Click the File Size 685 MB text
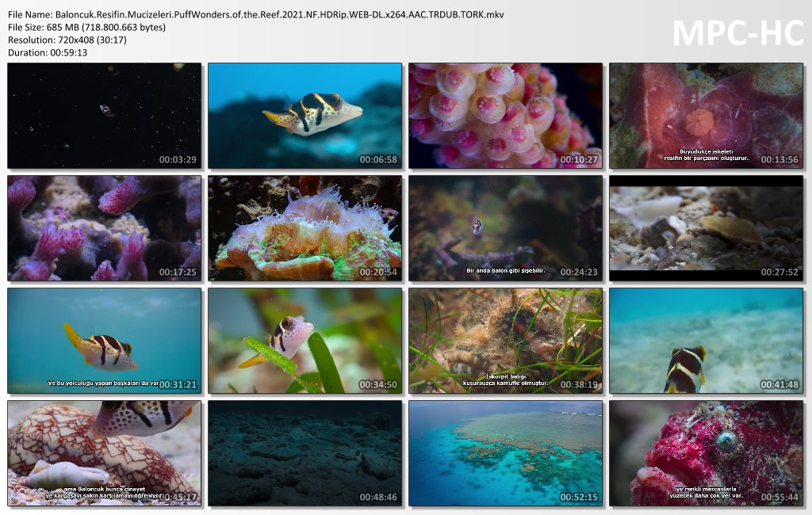The width and height of the screenshot is (812, 515). point(86,27)
